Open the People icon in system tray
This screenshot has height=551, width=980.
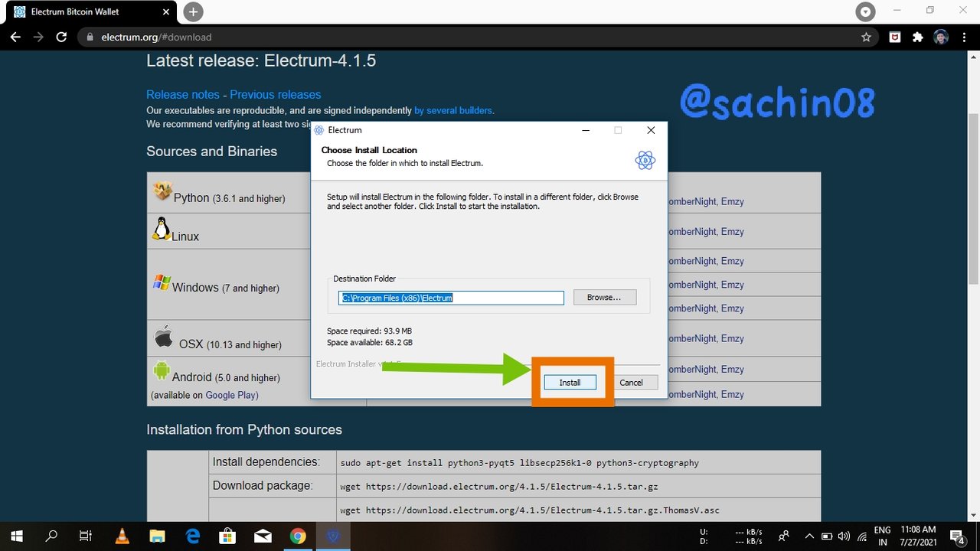pos(784,536)
